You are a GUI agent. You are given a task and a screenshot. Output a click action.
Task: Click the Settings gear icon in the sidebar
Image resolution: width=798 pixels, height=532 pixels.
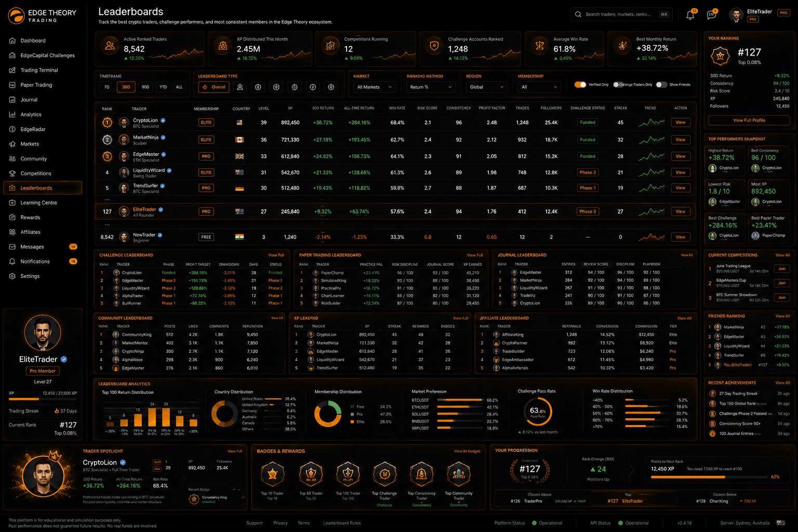(12, 276)
